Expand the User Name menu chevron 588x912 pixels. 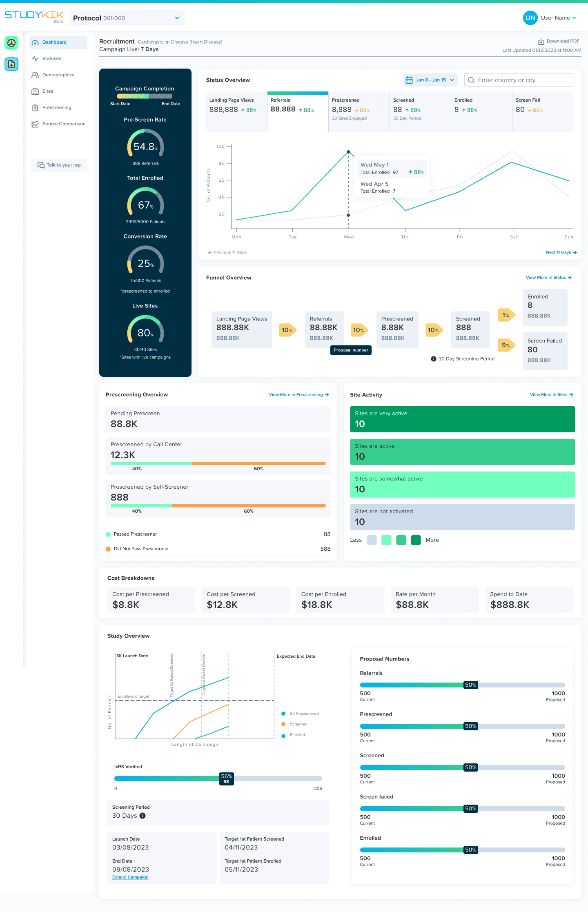click(x=574, y=18)
